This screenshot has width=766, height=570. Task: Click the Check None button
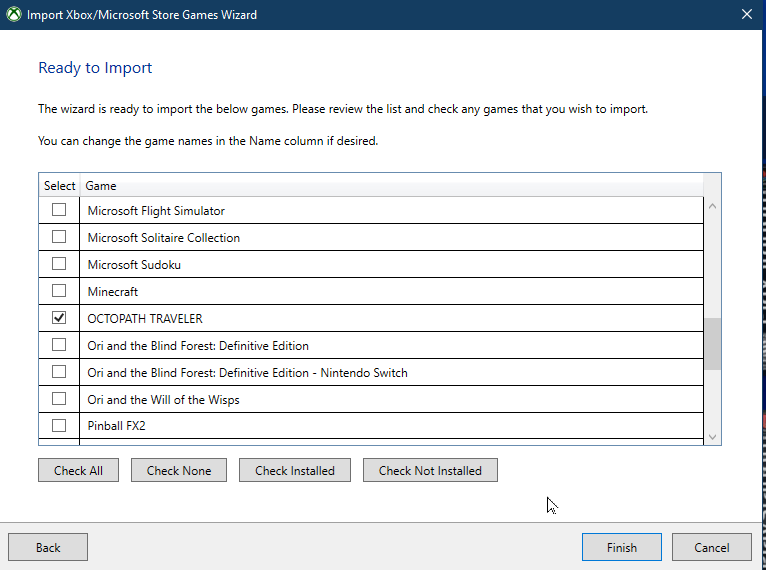coord(179,470)
